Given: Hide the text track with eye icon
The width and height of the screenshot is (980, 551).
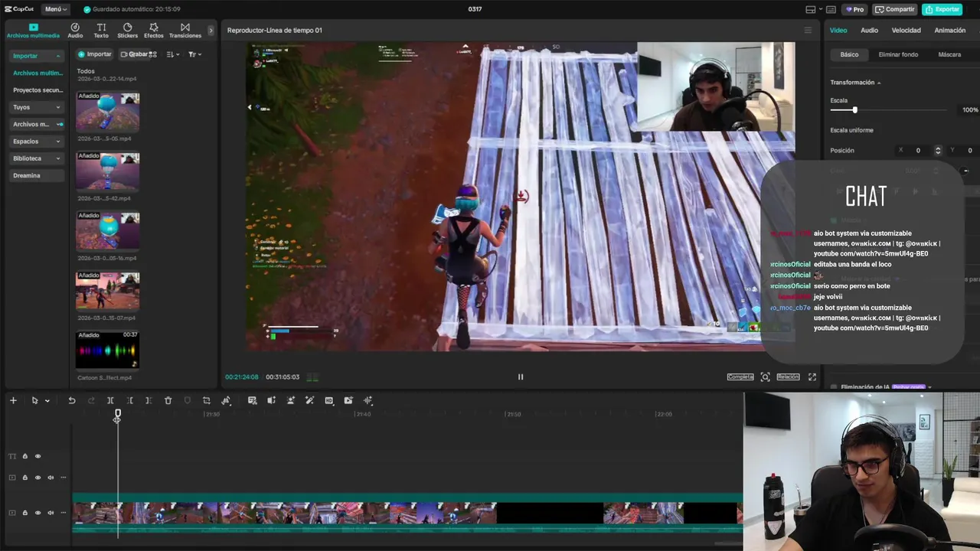Looking at the screenshot, I should 38,456.
